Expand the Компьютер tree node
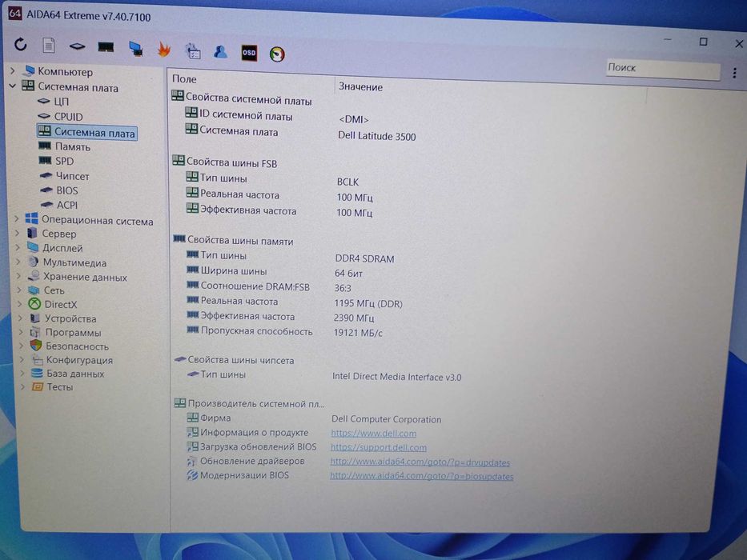The image size is (747, 560). click(13, 71)
